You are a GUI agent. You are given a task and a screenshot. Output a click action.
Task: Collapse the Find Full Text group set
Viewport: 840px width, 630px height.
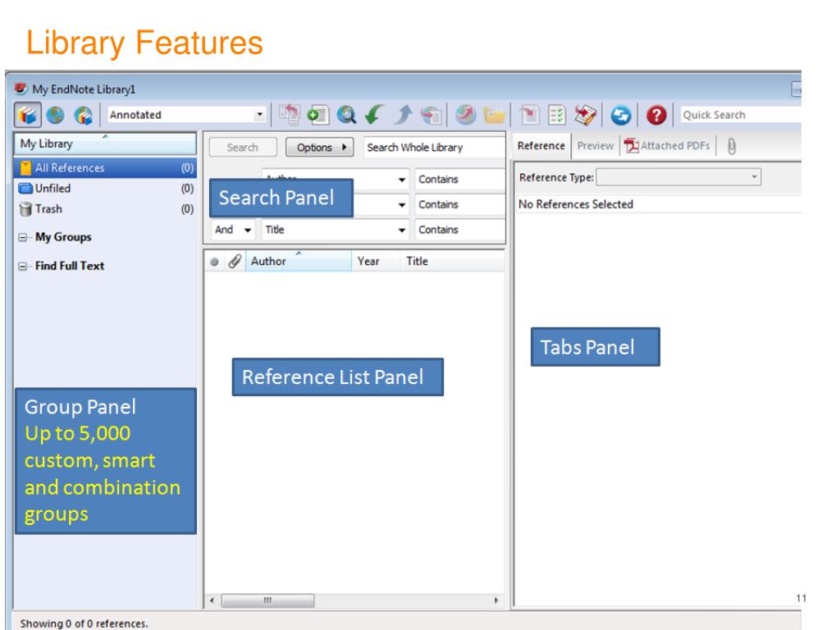[x=23, y=267]
